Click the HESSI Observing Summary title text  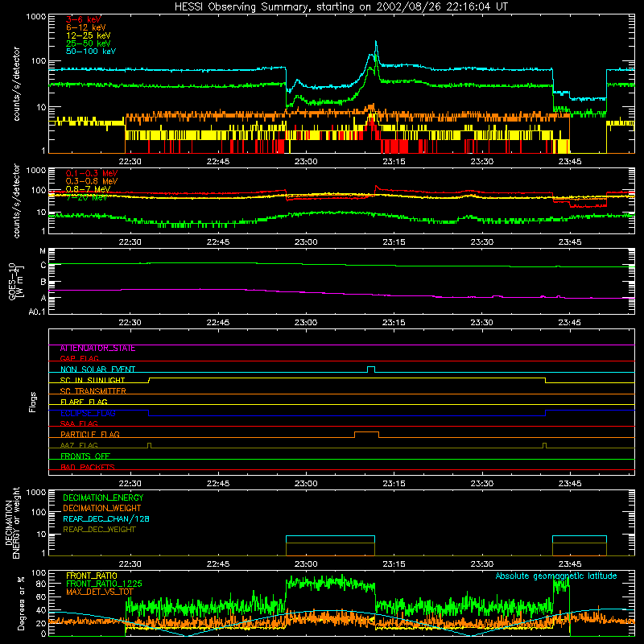click(x=341, y=7)
